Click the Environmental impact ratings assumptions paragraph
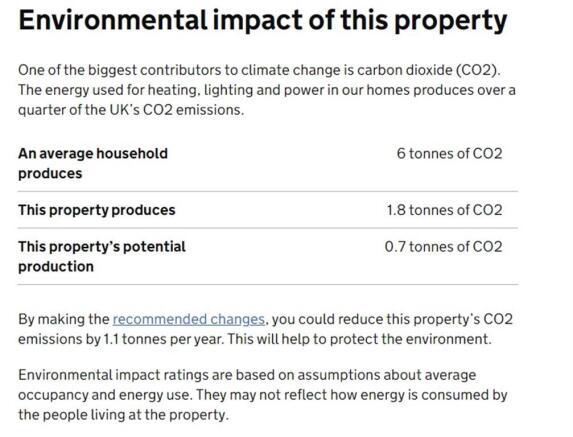This screenshot has height=437, width=573. point(263,395)
